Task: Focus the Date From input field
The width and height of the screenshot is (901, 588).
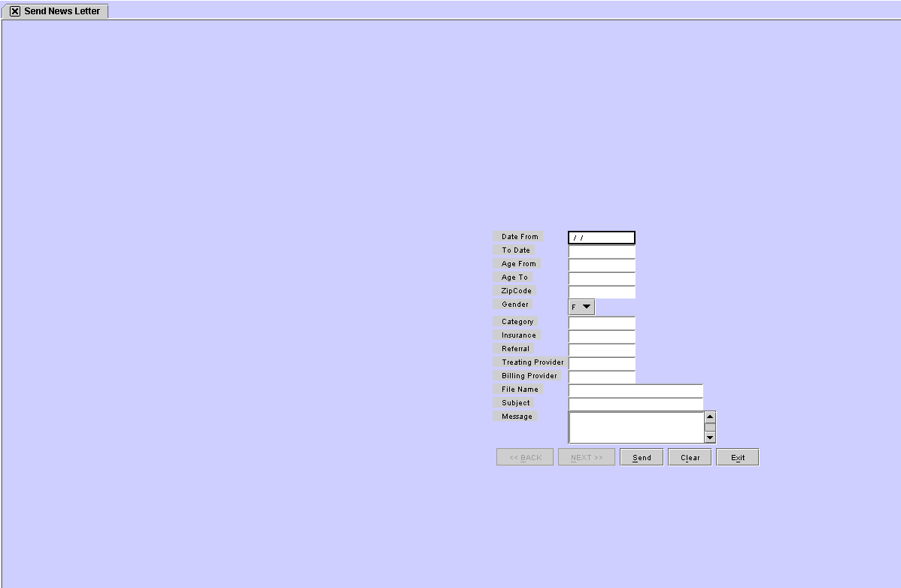Action: [x=602, y=238]
